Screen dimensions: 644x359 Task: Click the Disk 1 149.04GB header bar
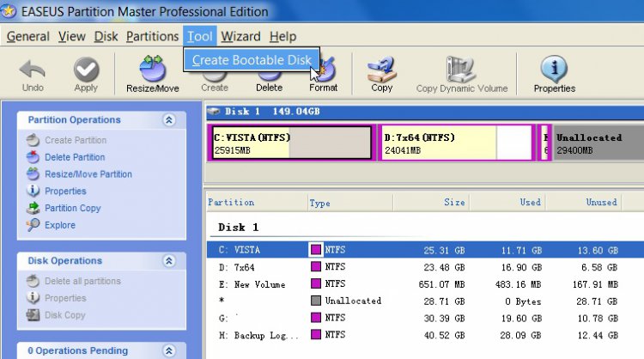(x=425, y=112)
